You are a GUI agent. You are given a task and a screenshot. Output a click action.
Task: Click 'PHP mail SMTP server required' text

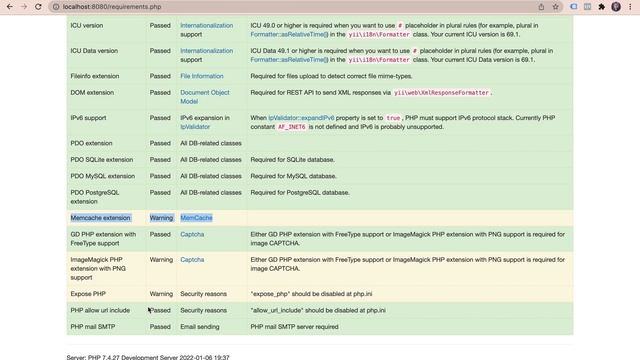point(294,327)
